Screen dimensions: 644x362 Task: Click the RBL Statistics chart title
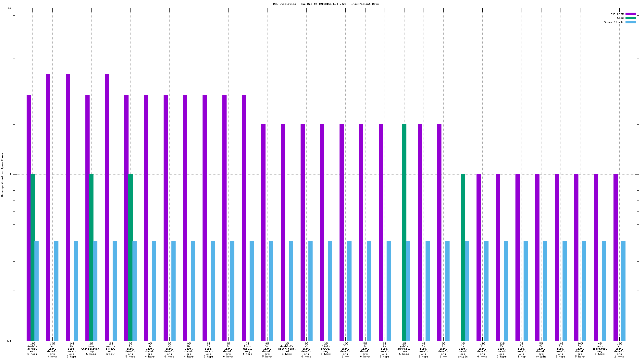coord(326,4)
